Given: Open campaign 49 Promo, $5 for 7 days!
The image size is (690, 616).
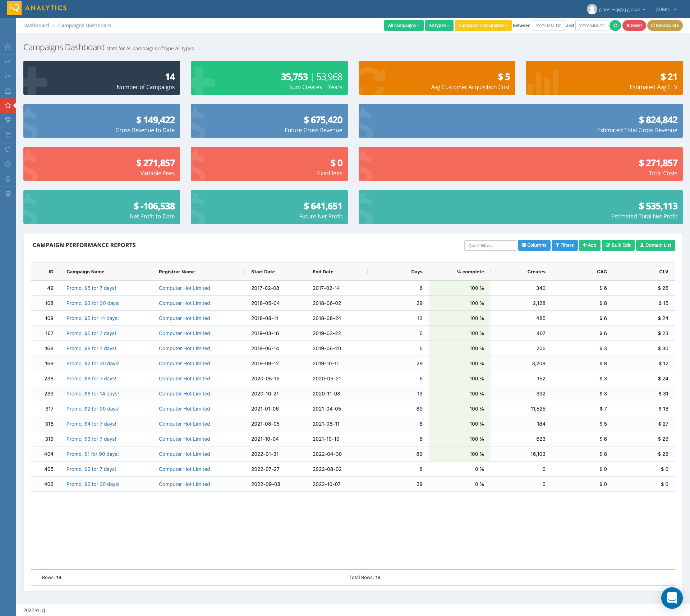Looking at the screenshot, I should (91, 288).
